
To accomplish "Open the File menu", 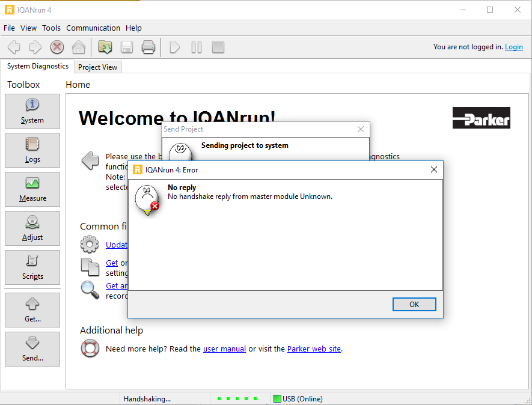I will coord(9,28).
